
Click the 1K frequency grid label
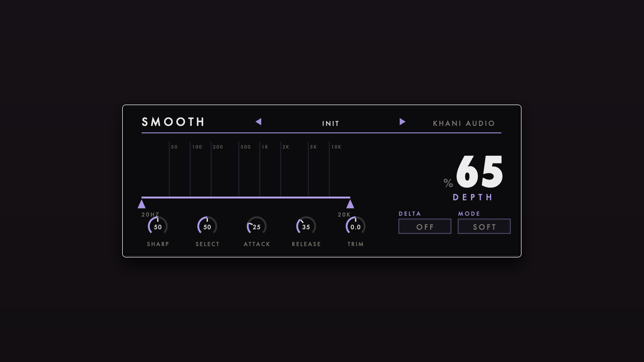265,147
